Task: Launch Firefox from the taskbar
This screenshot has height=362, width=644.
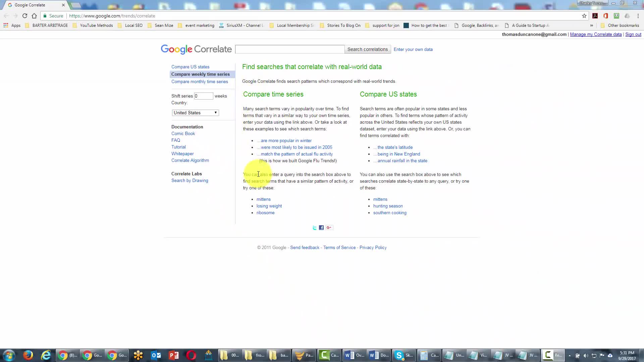Action: tap(28, 355)
